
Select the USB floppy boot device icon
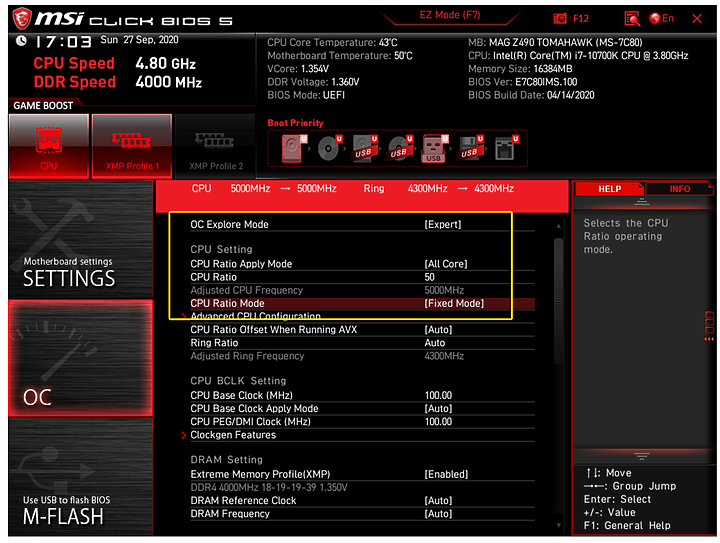point(471,148)
